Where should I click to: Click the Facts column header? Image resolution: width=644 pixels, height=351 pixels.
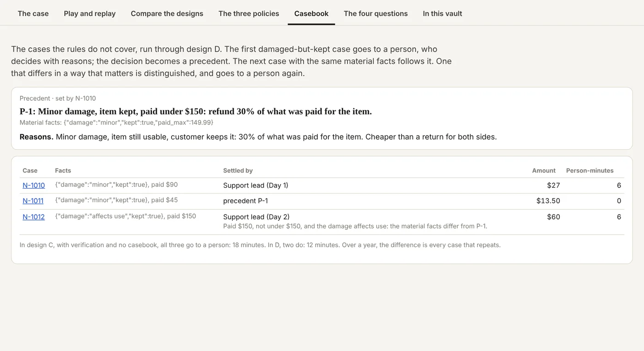[x=63, y=171]
